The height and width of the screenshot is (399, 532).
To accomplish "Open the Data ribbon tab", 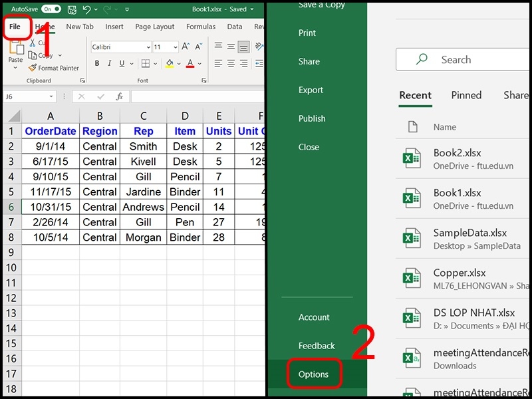I will (235, 27).
